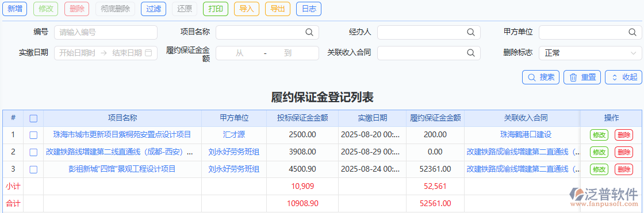Image resolution: width=644 pixels, height=213 pixels.
Task: Click the 导出 button
Action: click(278, 9)
